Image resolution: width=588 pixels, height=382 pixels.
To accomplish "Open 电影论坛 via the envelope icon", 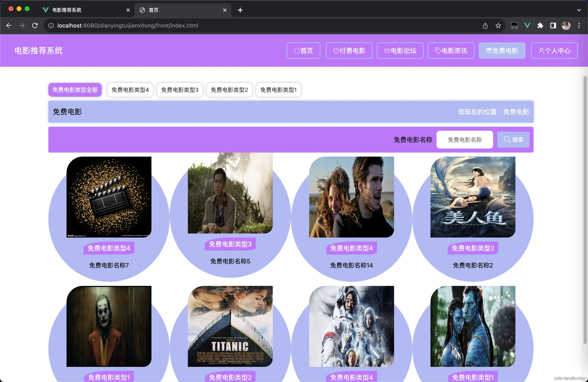I will (x=387, y=50).
